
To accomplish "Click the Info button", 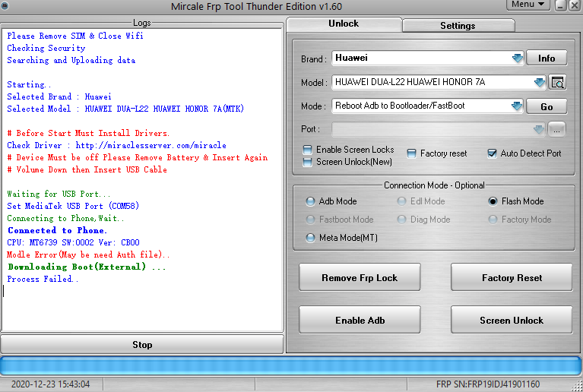I will [x=547, y=58].
